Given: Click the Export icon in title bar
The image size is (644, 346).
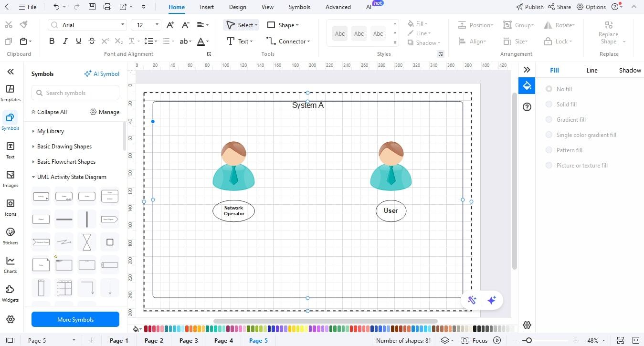Looking at the screenshot, I should pyautogui.click(x=123, y=7).
